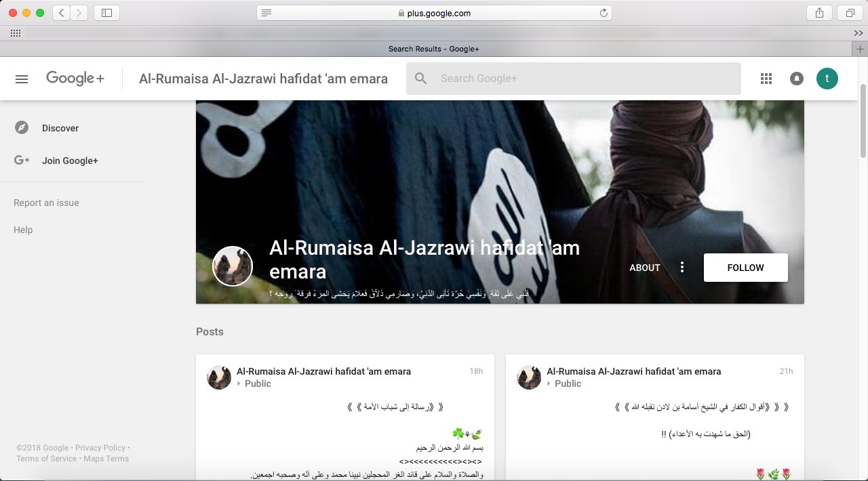The width and height of the screenshot is (868, 481).
Task: Open a new tab with plus button
Action: [859, 49]
